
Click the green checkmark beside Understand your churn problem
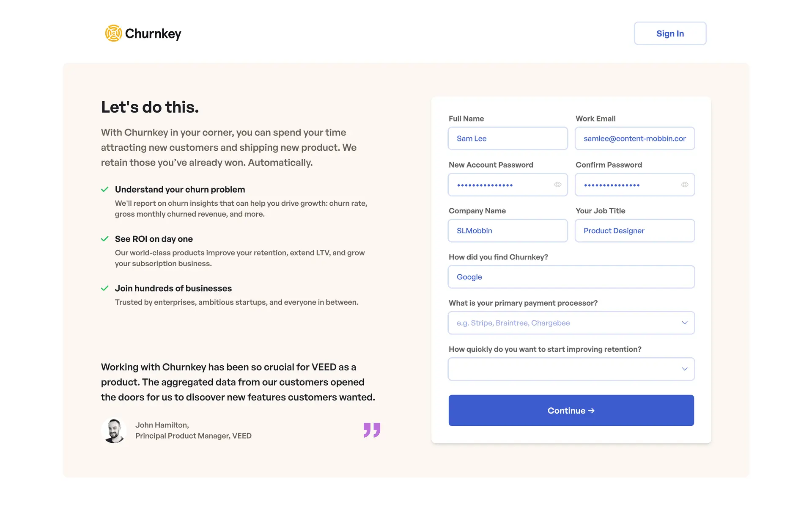click(105, 189)
